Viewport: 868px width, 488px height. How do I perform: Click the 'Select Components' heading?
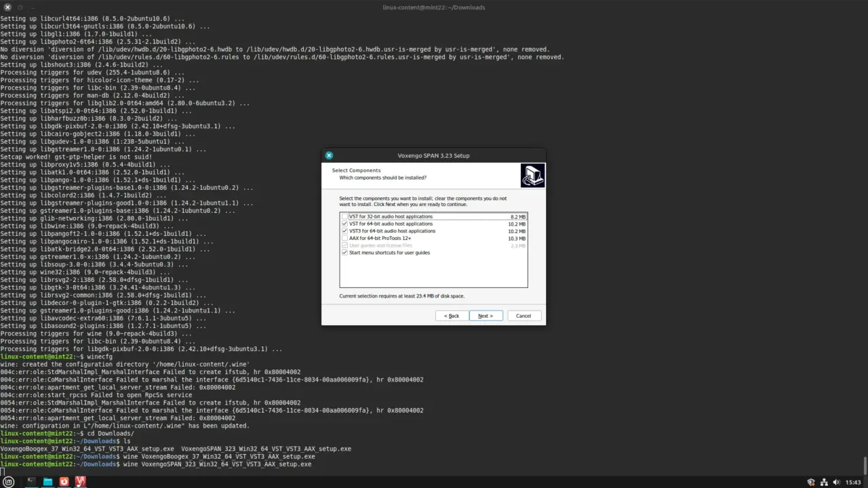tap(356, 170)
